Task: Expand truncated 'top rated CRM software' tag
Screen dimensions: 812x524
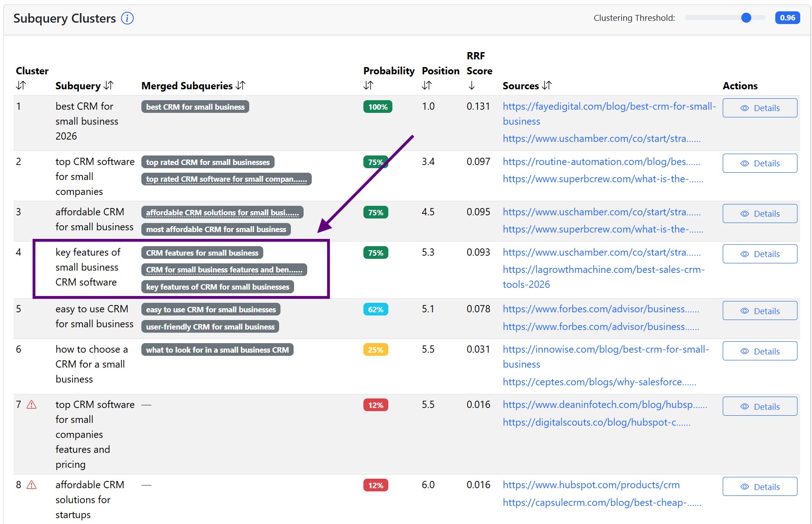Action: (226, 179)
